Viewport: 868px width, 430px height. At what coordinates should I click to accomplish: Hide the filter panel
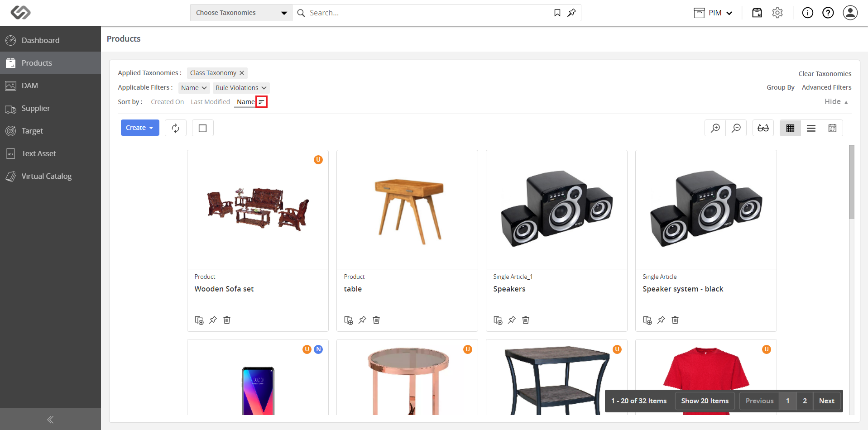(x=836, y=101)
